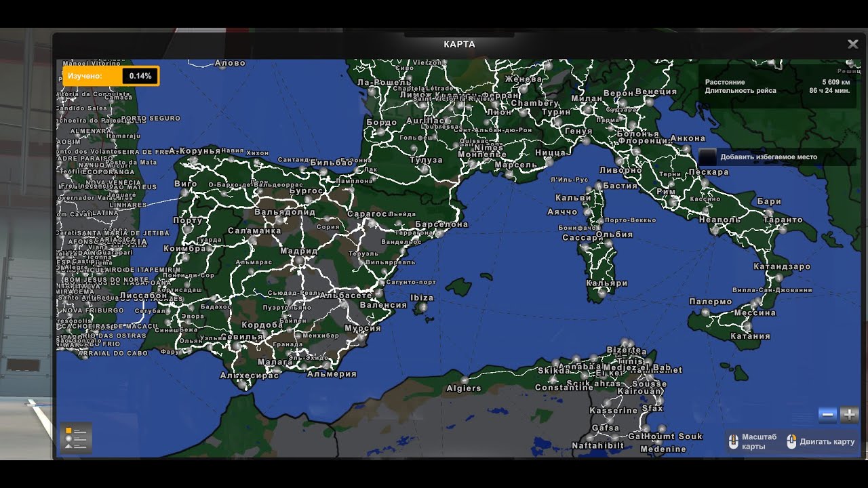
Task: Select Милан city label
Action: coord(587,98)
